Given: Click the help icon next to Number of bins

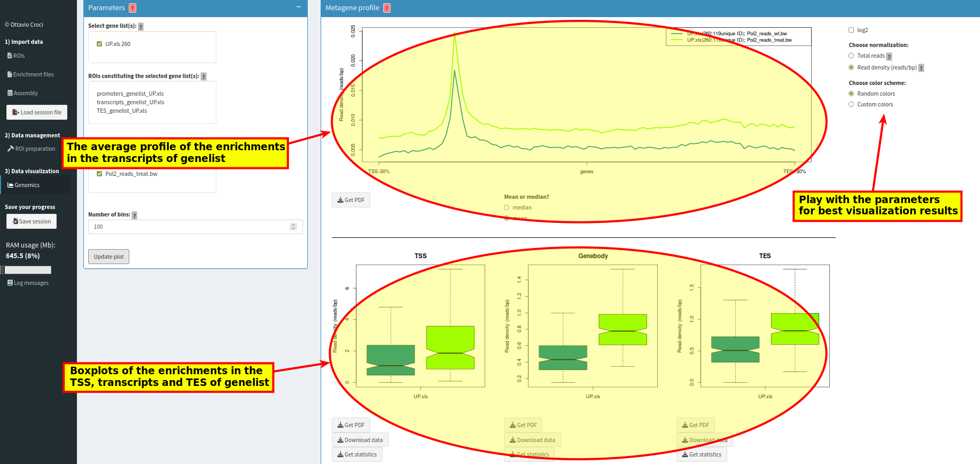Looking at the screenshot, I should [x=135, y=215].
